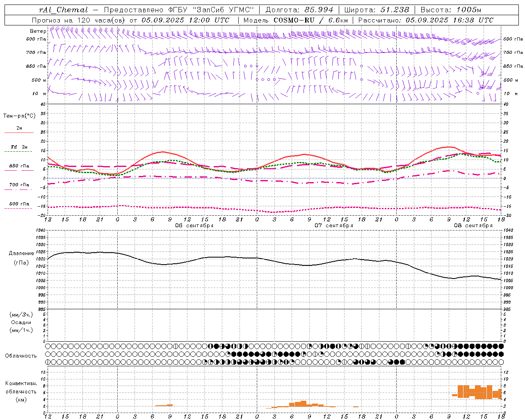
Task: Click the left 10 м wind level label
Action: pyautogui.click(x=39, y=94)
